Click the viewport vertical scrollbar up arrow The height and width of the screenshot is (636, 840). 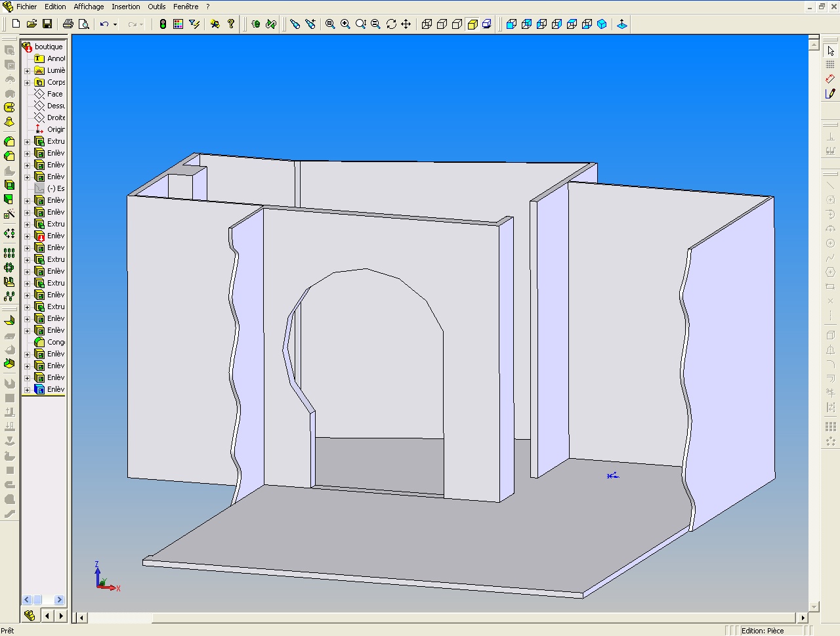[x=814, y=45]
